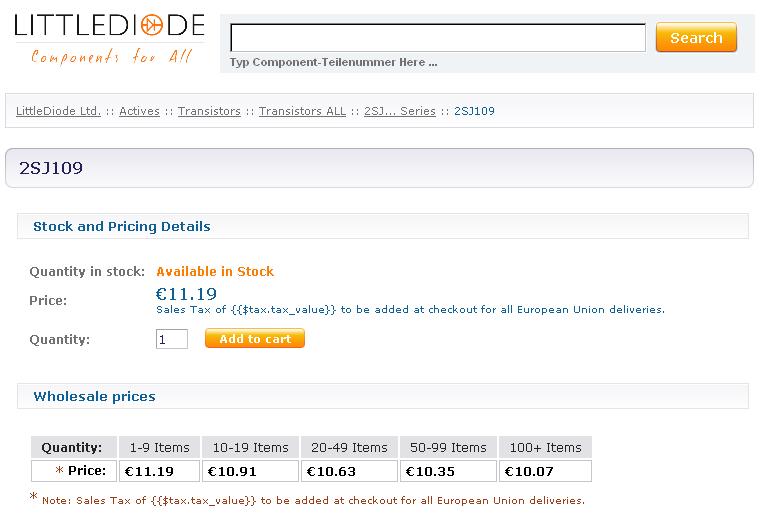Click the Quantity input box
The height and width of the screenshot is (513, 760).
pos(172,339)
